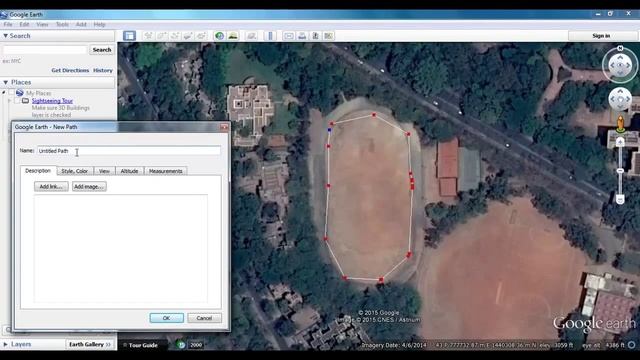Viewport: 640px width, 360px height.
Task: Click the Get Directions link
Action: [x=70, y=70]
